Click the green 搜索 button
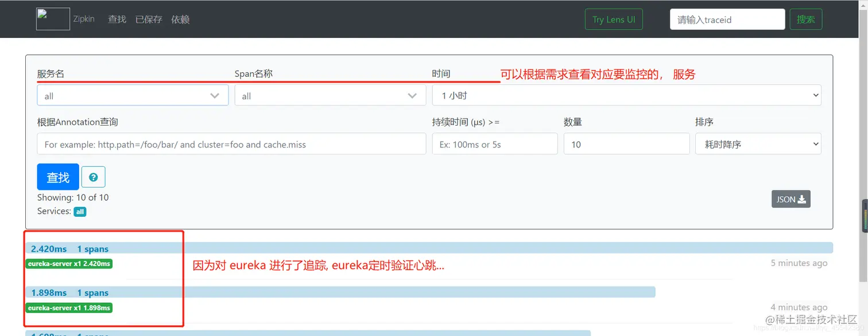Viewport: 868px width, 336px height. [806, 19]
